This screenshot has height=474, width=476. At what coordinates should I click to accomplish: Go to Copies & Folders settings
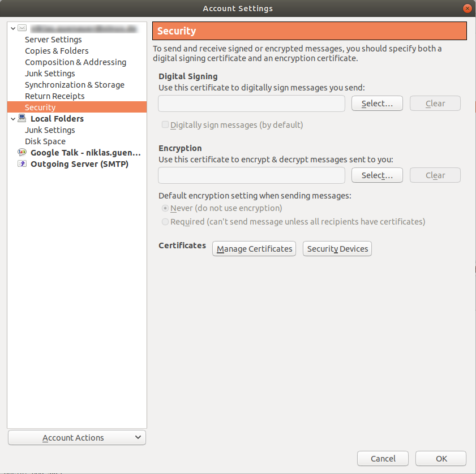(x=57, y=51)
